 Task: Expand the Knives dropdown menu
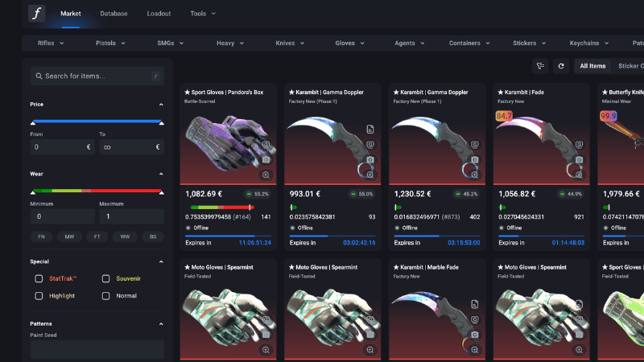click(290, 43)
